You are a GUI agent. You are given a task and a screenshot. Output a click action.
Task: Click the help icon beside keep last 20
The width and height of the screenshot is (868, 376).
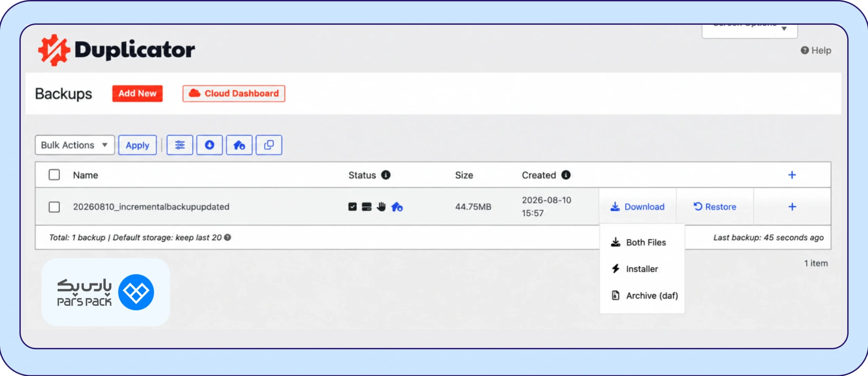(x=228, y=237)
